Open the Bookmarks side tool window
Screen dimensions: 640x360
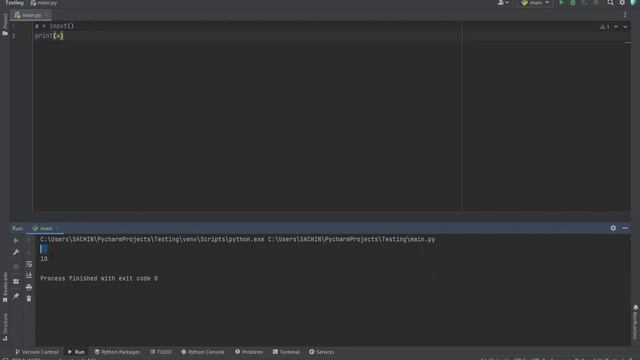click(5, 287)
